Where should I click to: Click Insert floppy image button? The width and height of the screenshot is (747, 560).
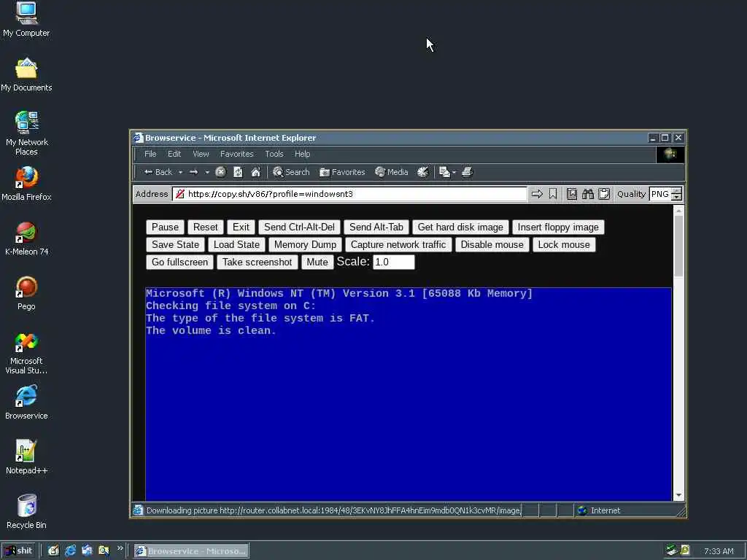point(558,227)
